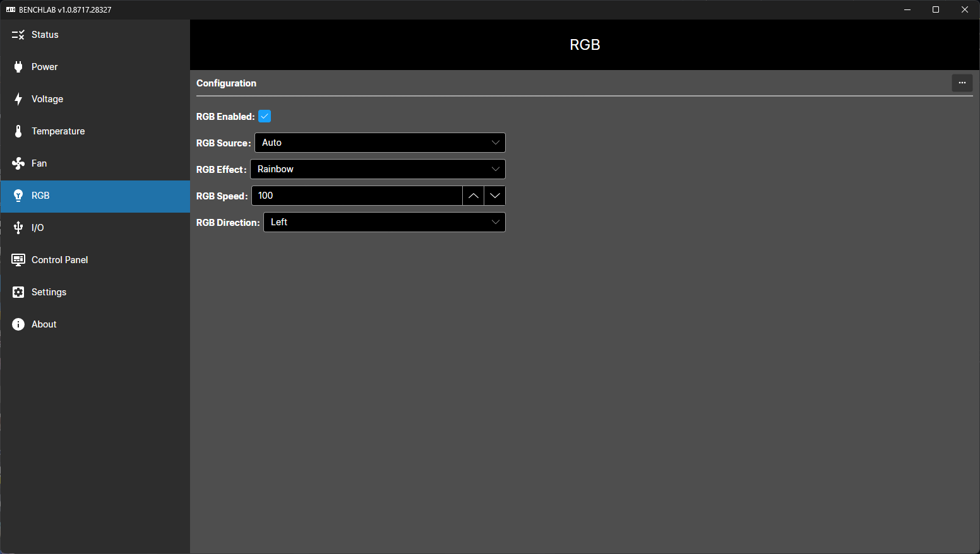Click the Settings gear icon in sidebar
980x554 pixels.
(x=18, y=292)
